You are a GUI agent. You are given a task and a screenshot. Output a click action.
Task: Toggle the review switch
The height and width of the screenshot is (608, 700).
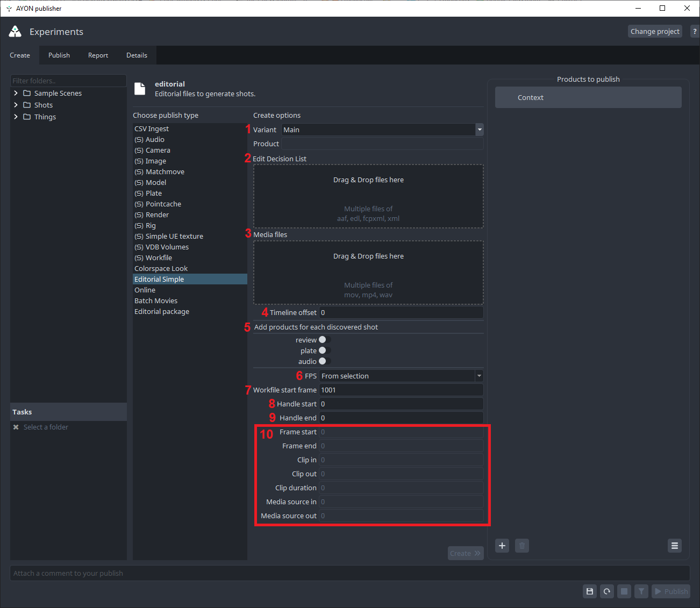coord(323,340)
